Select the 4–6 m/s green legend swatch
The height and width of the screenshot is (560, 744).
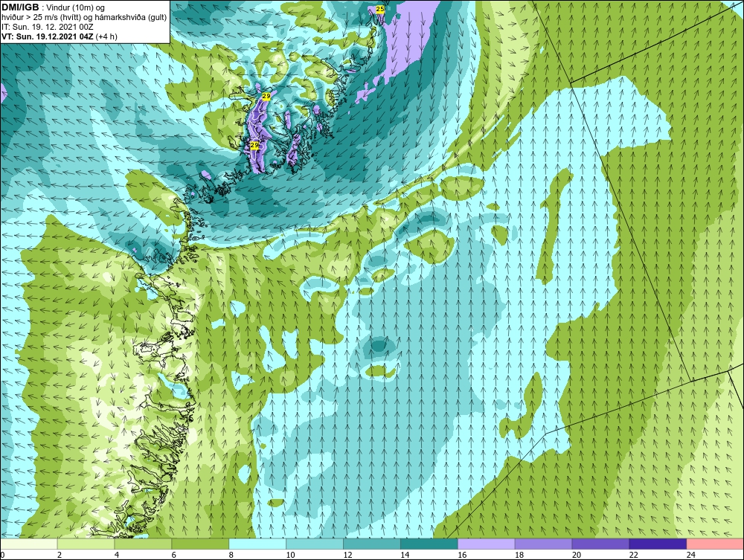coord(143,544)
